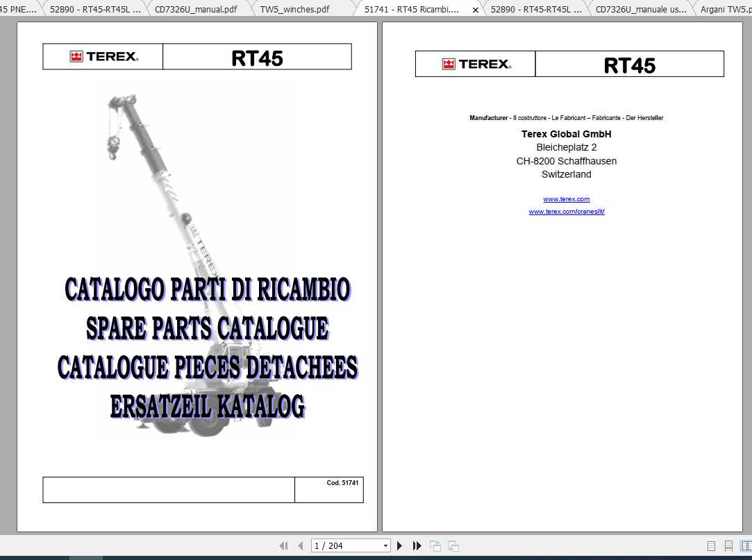Select the Argani TW5 tab
752x560 pixels.
724,10
